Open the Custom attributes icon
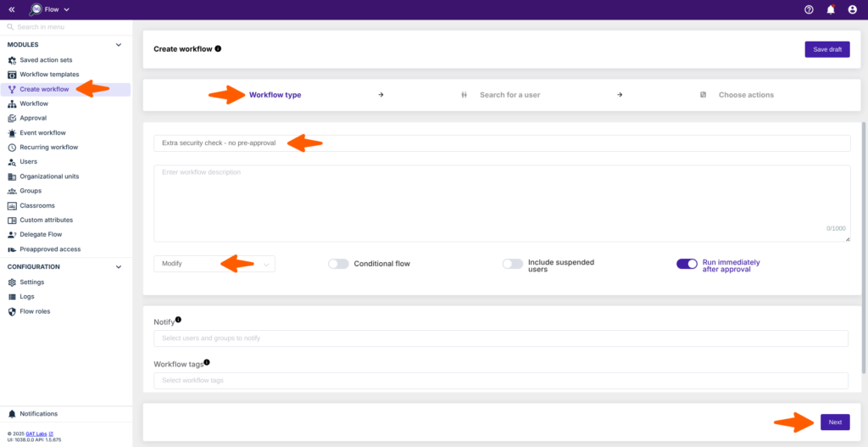Viewport: 868px width, 447px height. (12, 220)
